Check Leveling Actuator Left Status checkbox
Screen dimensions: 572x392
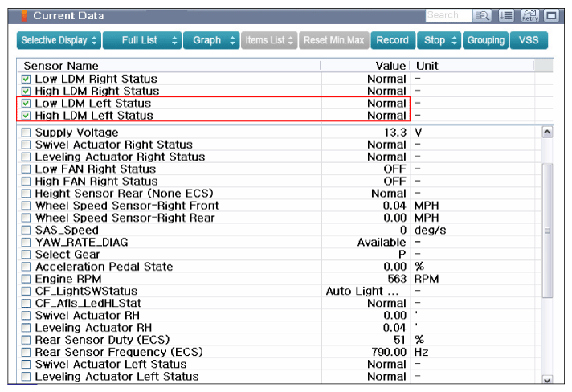pyautogui.click(x=26, y=377)
